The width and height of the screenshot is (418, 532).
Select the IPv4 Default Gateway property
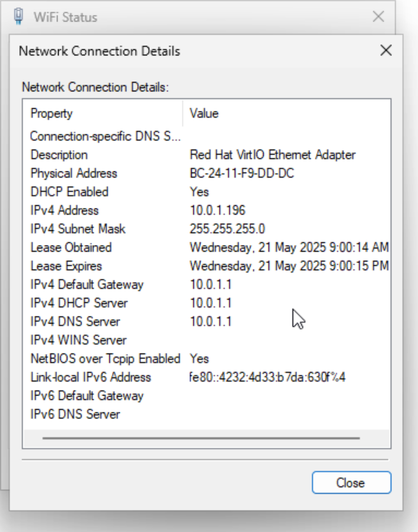pos(87,285)
